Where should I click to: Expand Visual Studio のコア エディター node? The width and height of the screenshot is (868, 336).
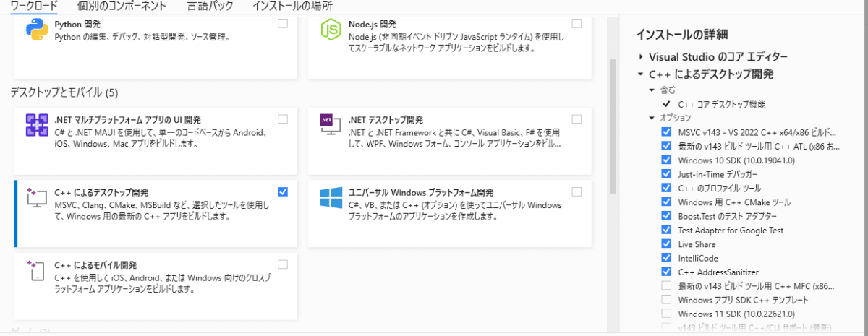(641, 56)
